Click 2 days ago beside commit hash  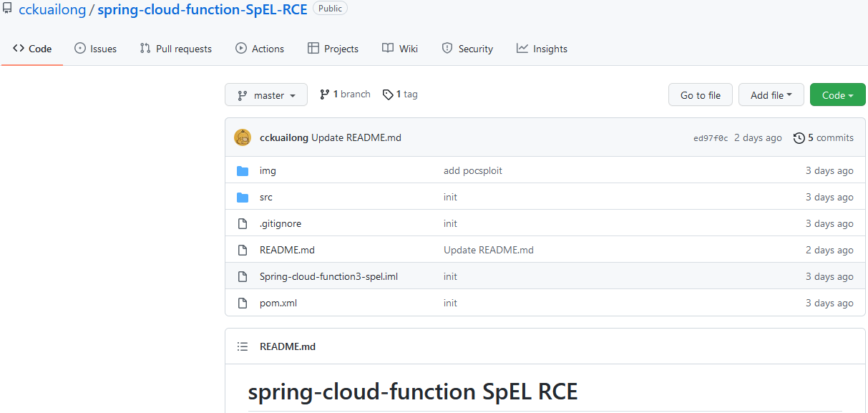pos(758,137)
